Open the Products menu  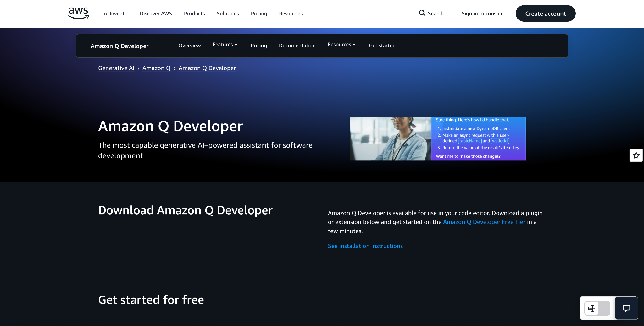click(194, 14)
